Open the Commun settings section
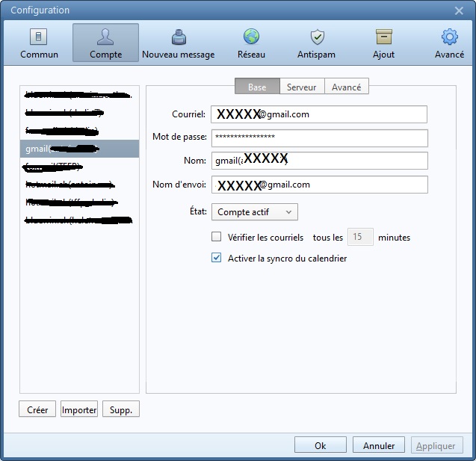 39,43
